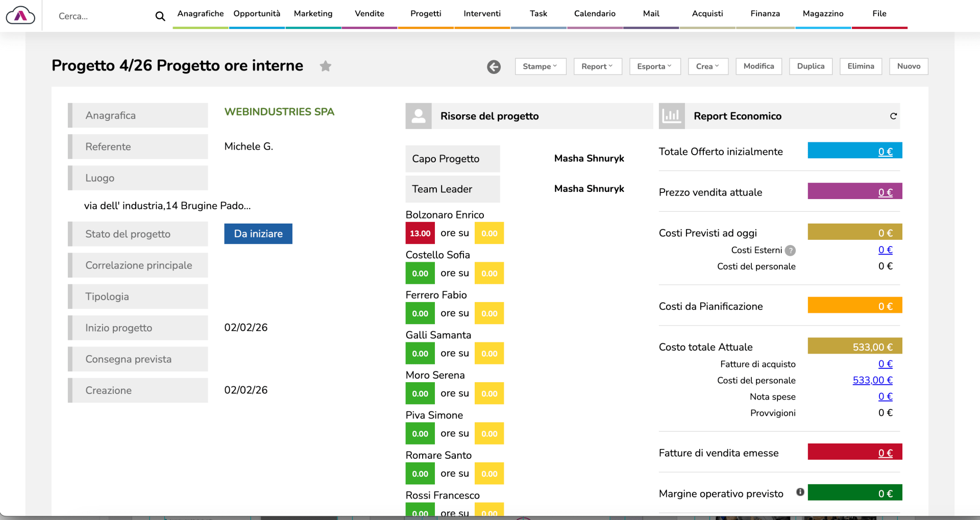Screen dimensions: 980x520
Task: Click the red 13.00 hours box for Bolzonaro Enrico
Action: [420, 233]
